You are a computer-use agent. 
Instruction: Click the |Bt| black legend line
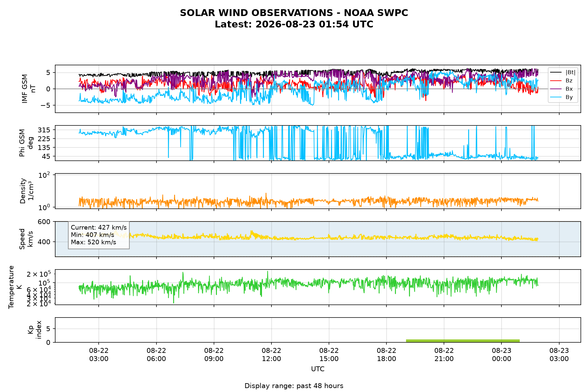[556, 72]
